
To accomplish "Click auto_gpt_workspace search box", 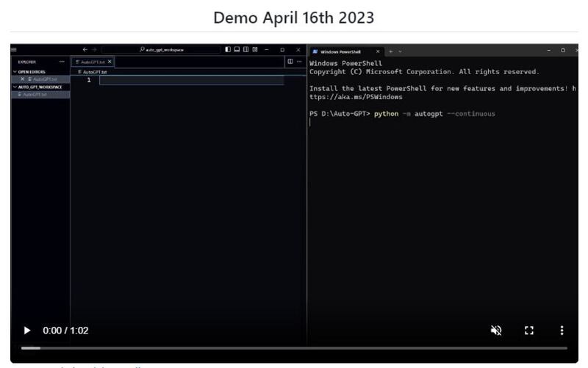I will (161, 49).
